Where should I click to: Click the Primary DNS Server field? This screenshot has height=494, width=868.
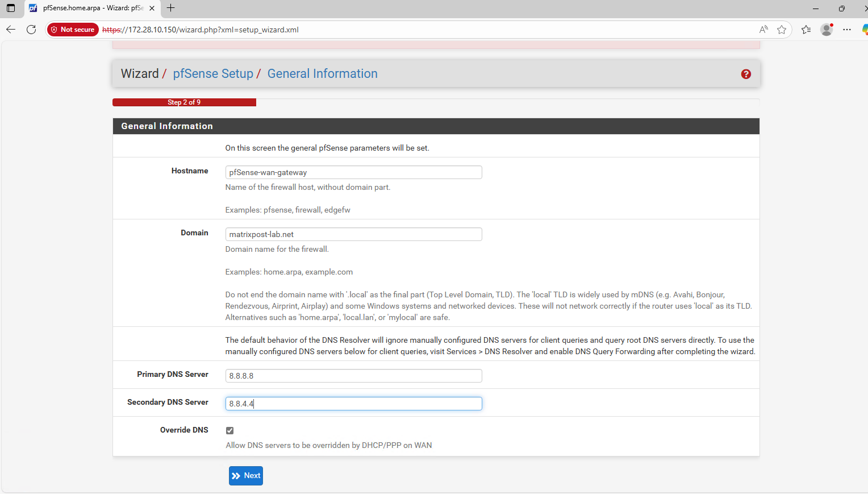coord(353,376)
